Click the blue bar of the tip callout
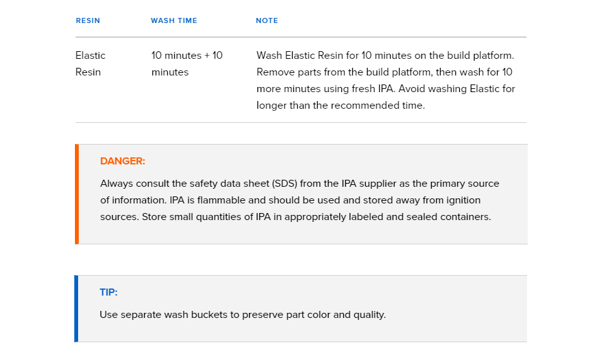The width and height of the screenshot is (602, 364). click(76, 308)
